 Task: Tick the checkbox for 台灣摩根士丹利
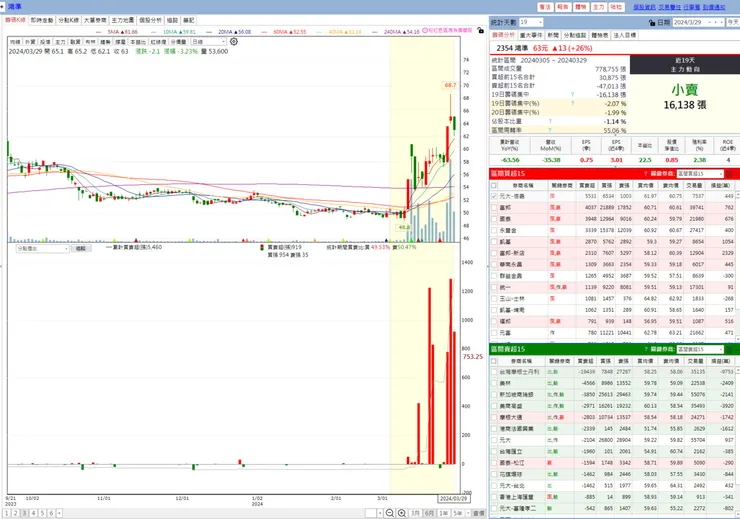(494, 372)
